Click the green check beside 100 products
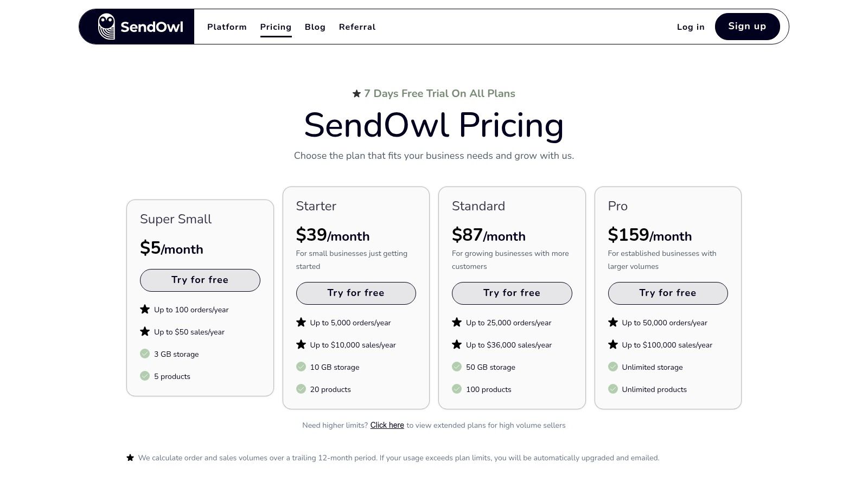Screen dimensions: 868x488 (x=456, y=388)
